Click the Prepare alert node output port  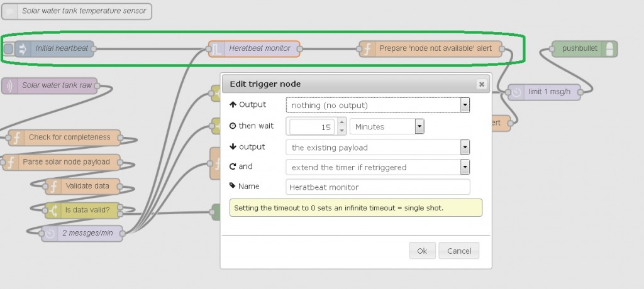coord(502,49)
